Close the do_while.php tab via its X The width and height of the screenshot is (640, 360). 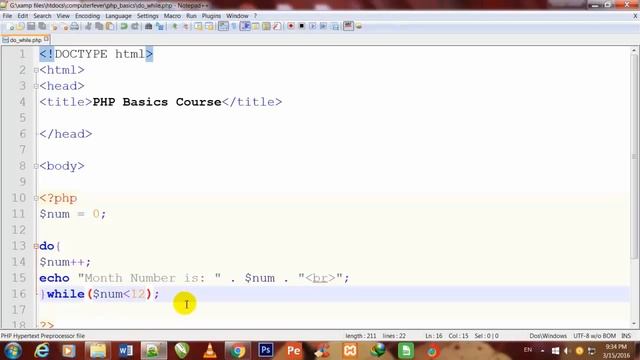[x=46, y=39]
